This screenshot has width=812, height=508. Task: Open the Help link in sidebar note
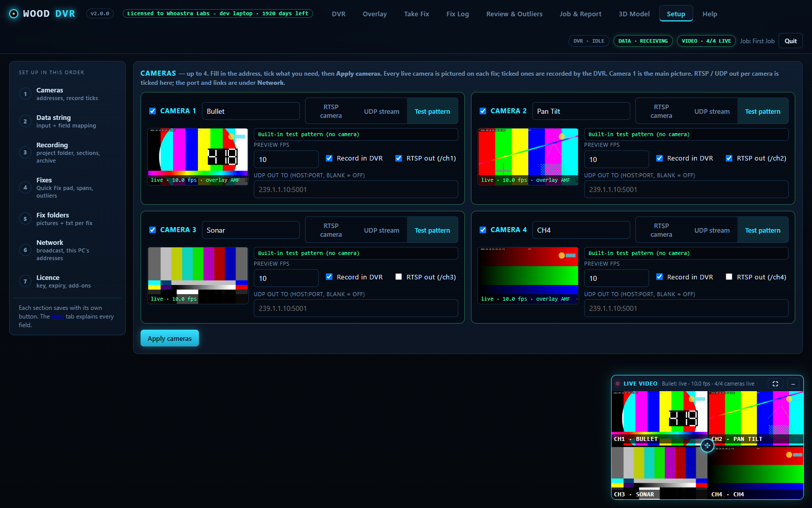click(58, 316)
